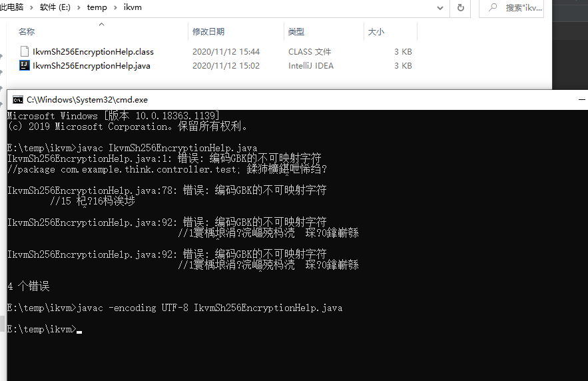Click the current E:\temp\ikvm> prompt

coord(42,329)
